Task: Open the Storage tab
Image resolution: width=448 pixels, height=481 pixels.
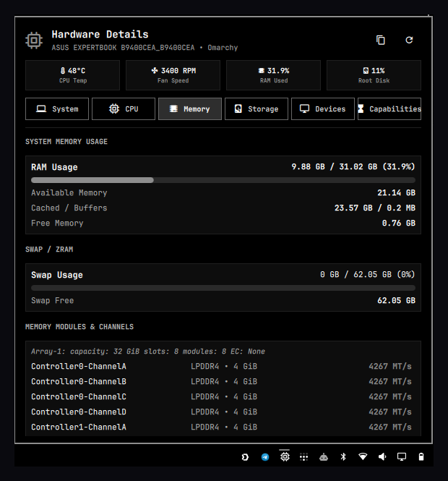Action: [257, 109]
